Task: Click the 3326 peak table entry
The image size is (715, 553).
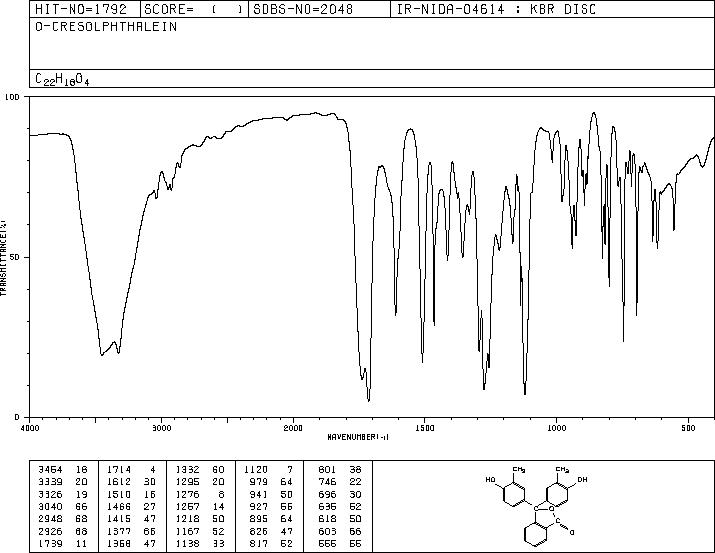Action: point(50,494)
